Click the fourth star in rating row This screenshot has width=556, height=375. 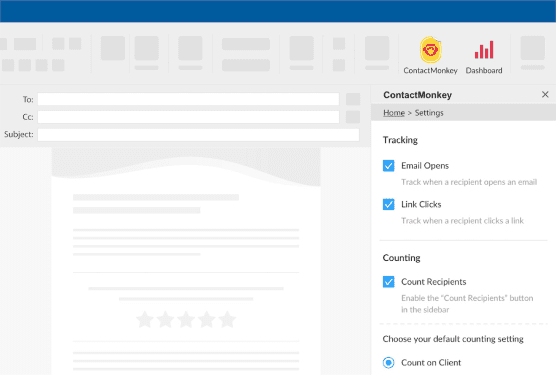click(207, 319)
